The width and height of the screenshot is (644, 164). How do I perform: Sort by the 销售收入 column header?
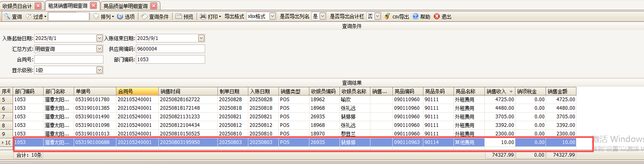[x=496, y=91]
